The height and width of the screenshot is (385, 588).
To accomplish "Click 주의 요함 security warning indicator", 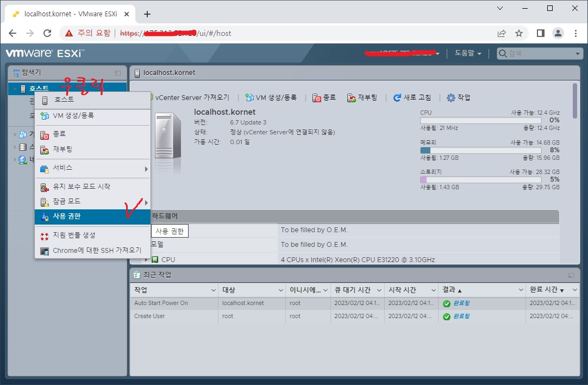I will click(x=88, y=33).
